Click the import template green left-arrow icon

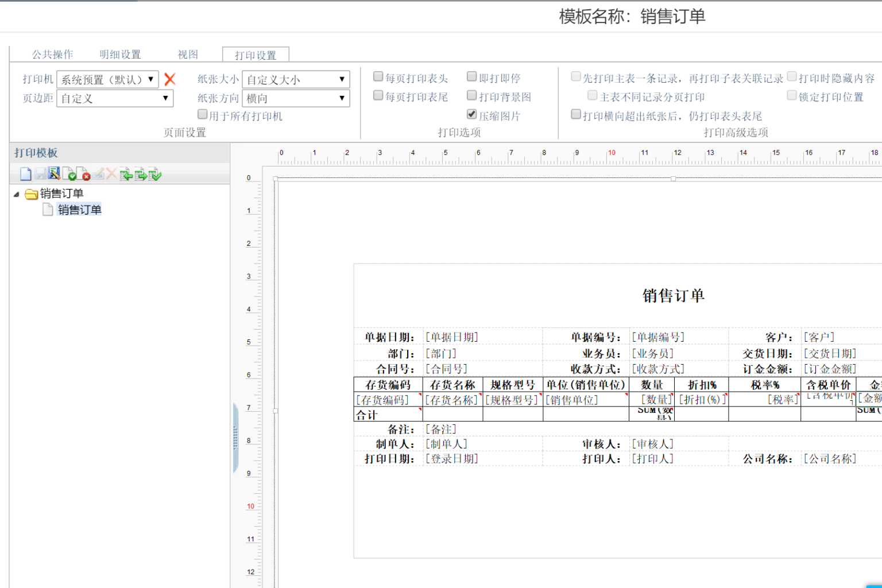coord(126,174)
